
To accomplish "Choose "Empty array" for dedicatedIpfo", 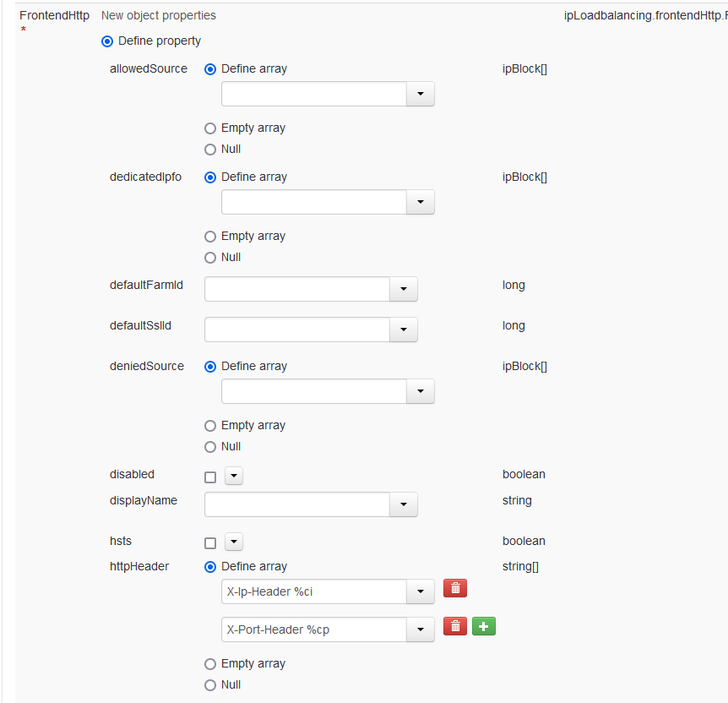I will (x=209, y=236).
